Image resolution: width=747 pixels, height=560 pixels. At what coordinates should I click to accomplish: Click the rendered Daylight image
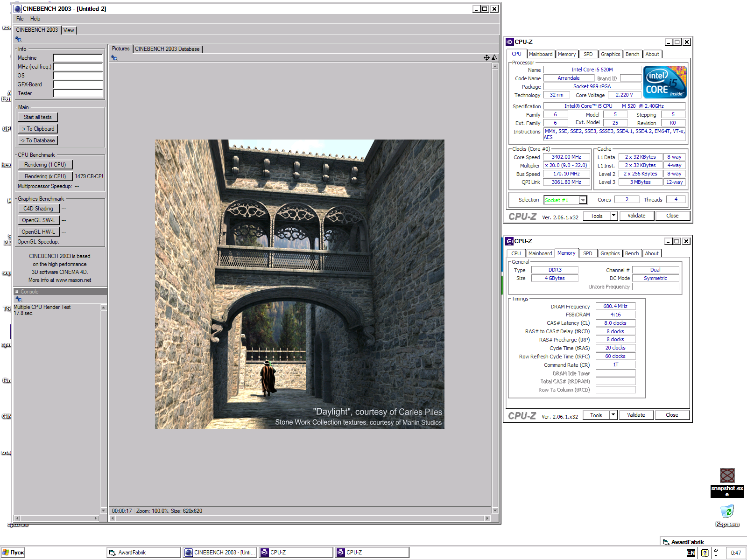pos(300,284)
